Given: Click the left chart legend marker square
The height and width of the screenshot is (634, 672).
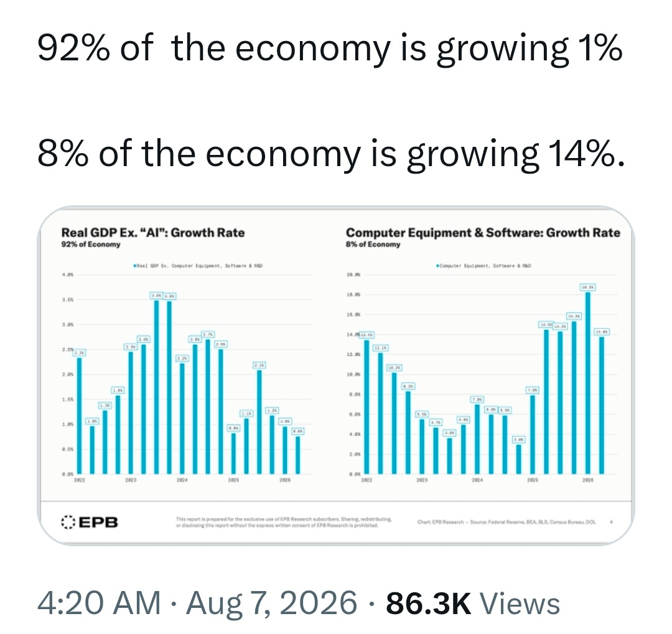Looking at the screenshot, I should coord(134,266).
